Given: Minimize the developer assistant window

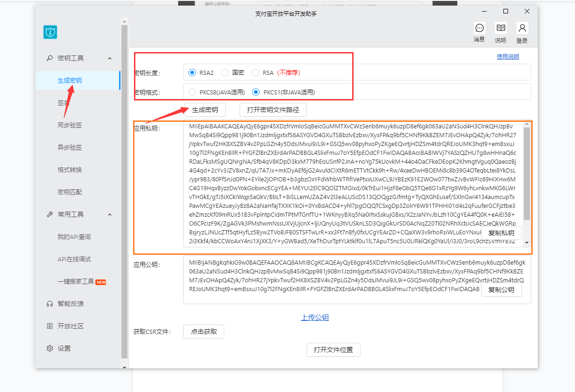Looking at the screenshot, I should 484,11.
